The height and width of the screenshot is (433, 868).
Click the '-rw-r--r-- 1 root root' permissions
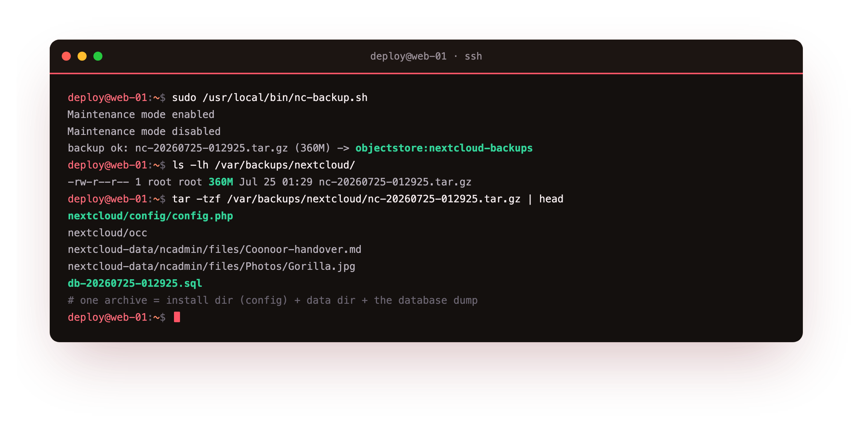click(135, 182)
